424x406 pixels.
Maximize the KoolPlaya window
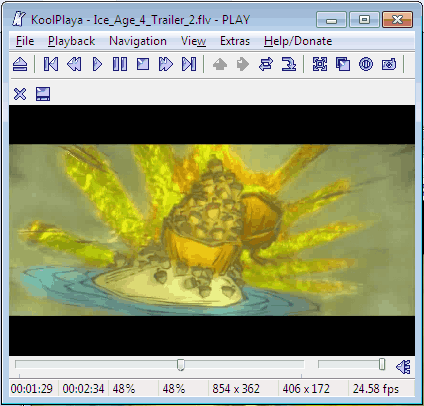(x=364, y=20)
